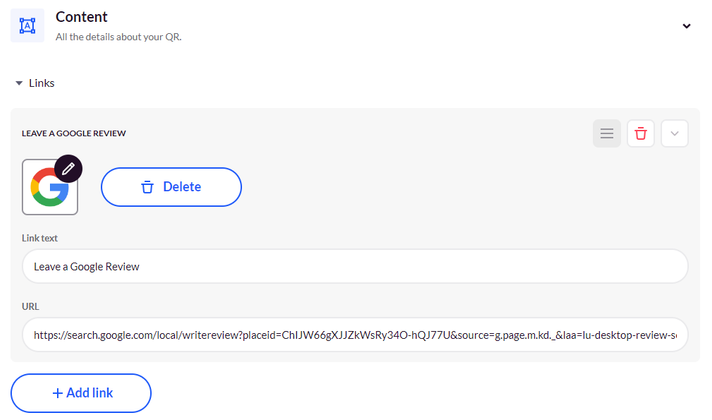Click the blue Delete image button
The image size is (712, 420).
pyautogui.click(x=171, y=187)
